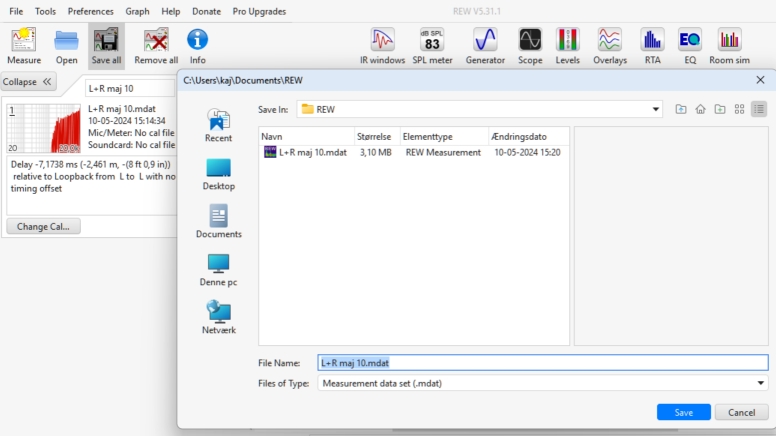Open the Graph menu
This screenshot has width=776, height=436.
point(137,11)
